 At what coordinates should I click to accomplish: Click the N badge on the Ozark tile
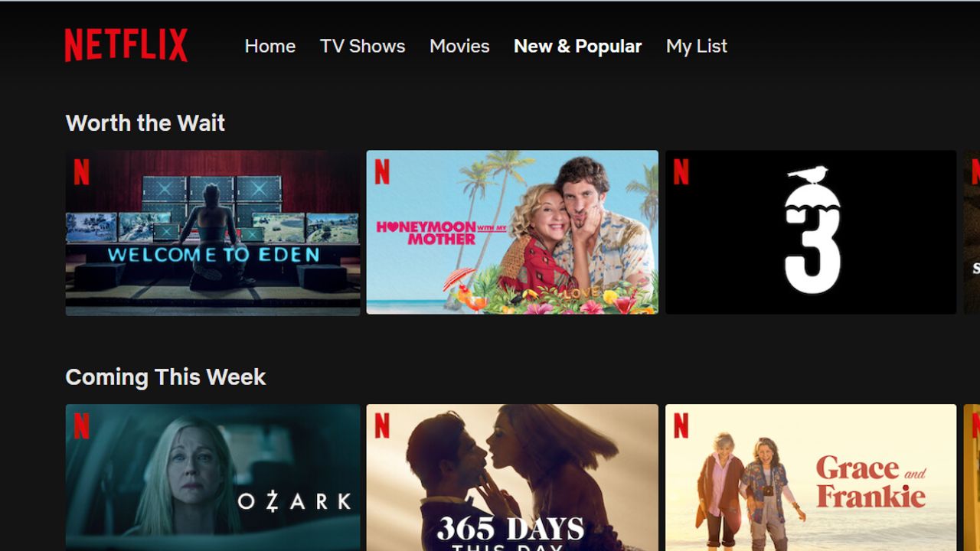pos(82,426)
